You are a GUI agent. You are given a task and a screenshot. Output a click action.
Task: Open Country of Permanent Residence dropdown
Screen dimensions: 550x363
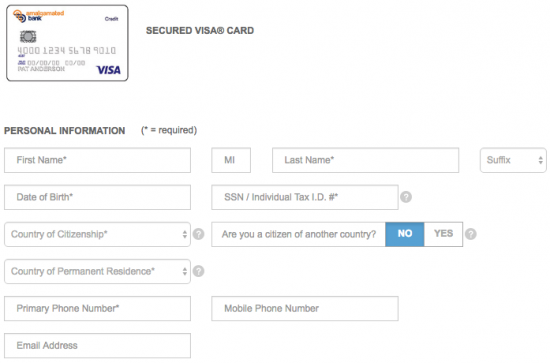(98, 271)
